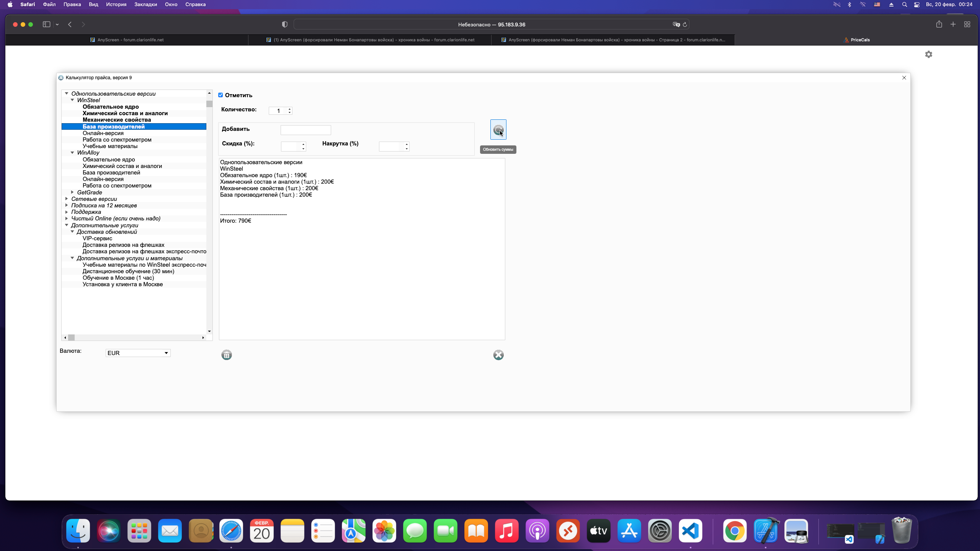This screenshot has height=551, width=980.
Task: Open the Валюта EUR dropdown
Action: [138, 353]
